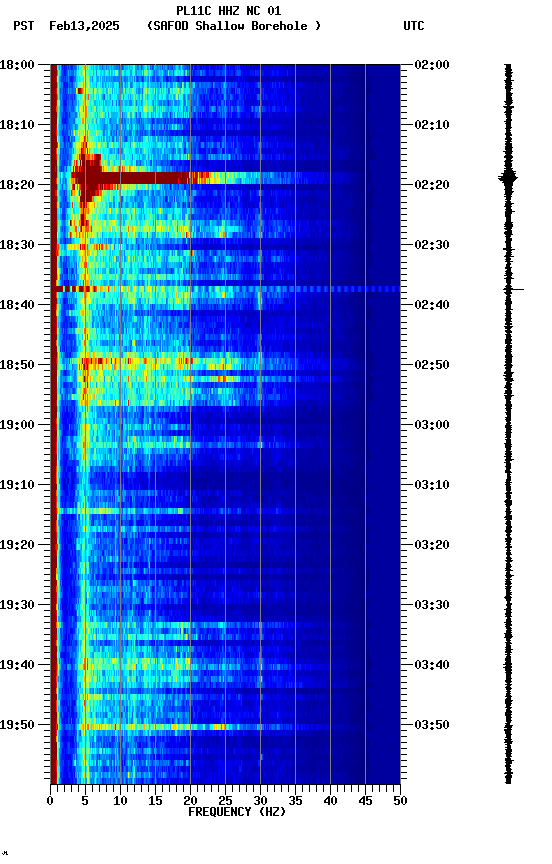Click the 18:50 PST time label
The height and width of the screenshot is (864, 552).
[x=17, y=365]
